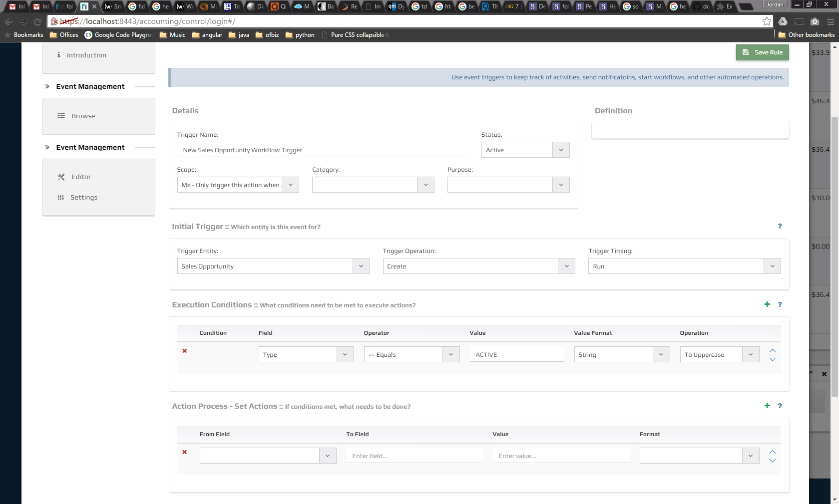Viewport: 839px width, 504px height.
Task: Open Other bookmarks folder
Action: coord(807,35)
